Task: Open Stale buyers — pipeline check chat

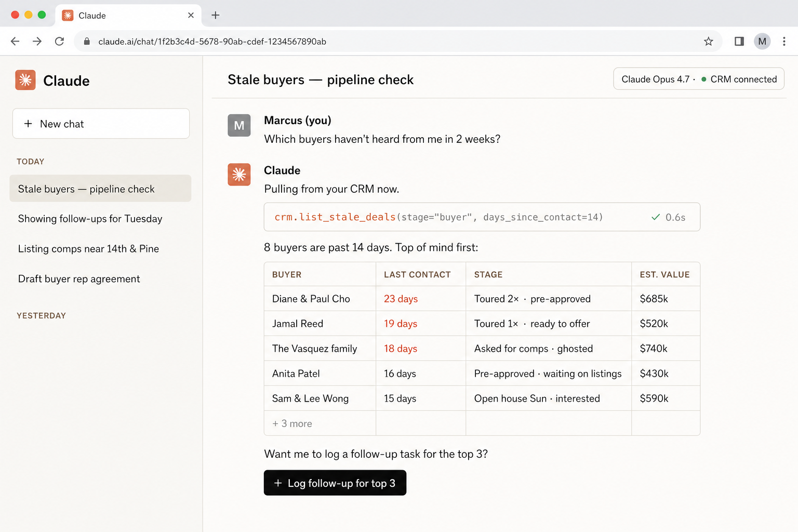Action: tap(100, 189)
